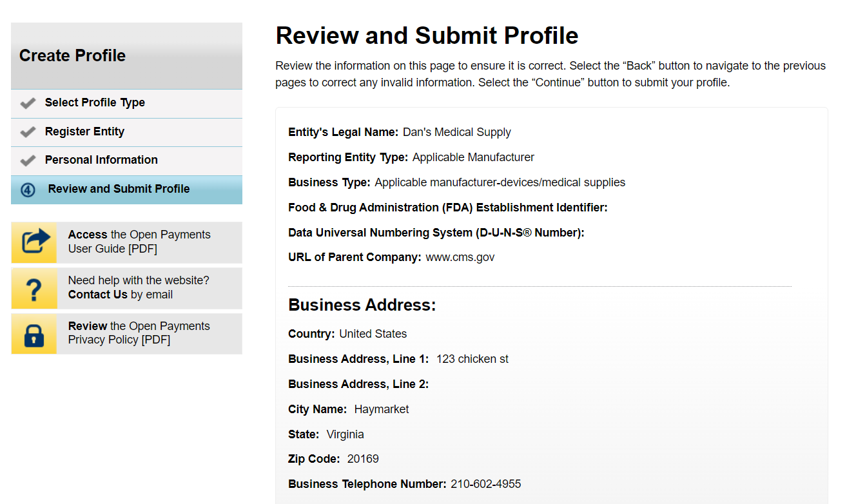Click the share arrow icon for User Guide
The height and width of the screenshot is (504, 847).
34,242
